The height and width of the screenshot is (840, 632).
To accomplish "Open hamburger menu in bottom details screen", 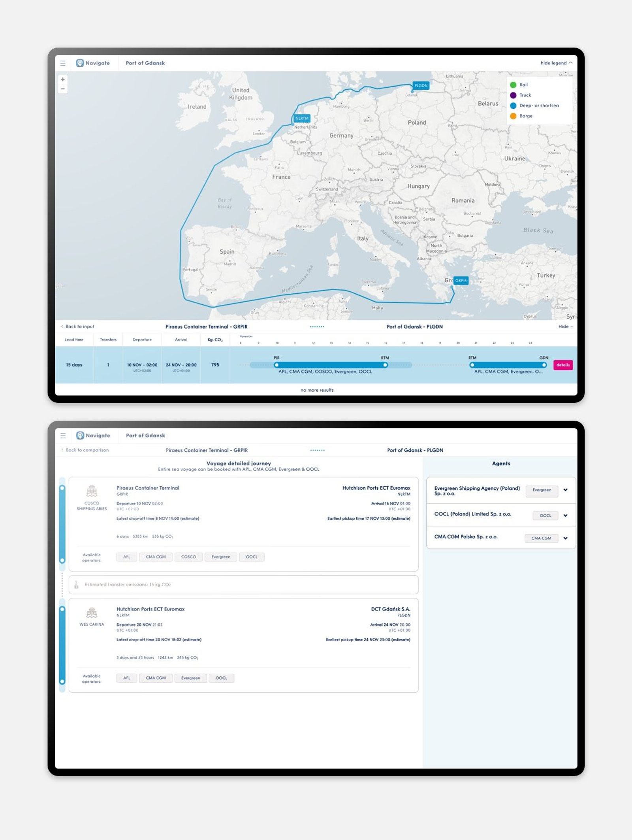I will (x=63, y=436).
